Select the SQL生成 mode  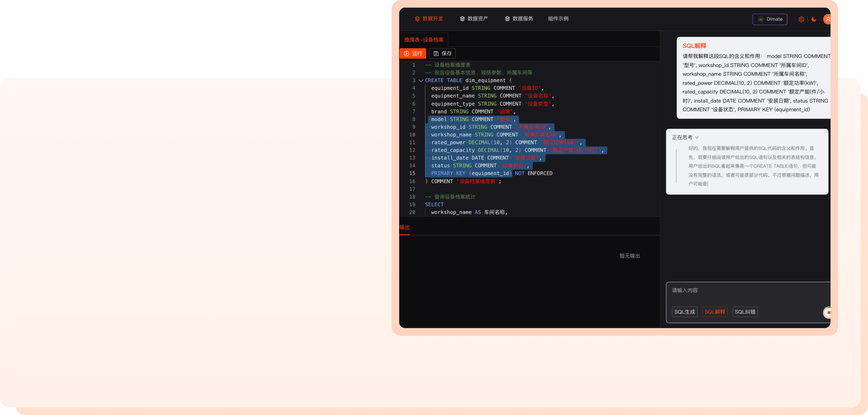point(685,312)
